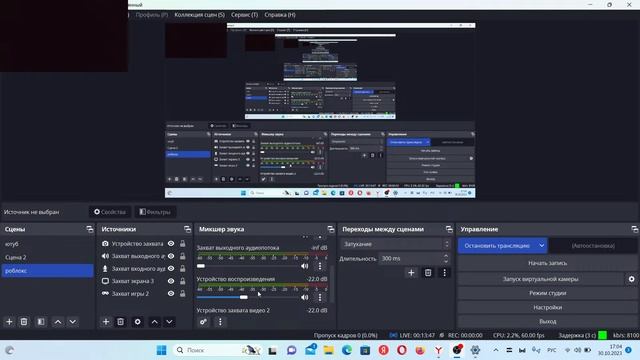The height and width of the screenshot is (360, 640).
Task: Open audio mixer bottom three-dot menu
Action: click(x=220, y=322)
